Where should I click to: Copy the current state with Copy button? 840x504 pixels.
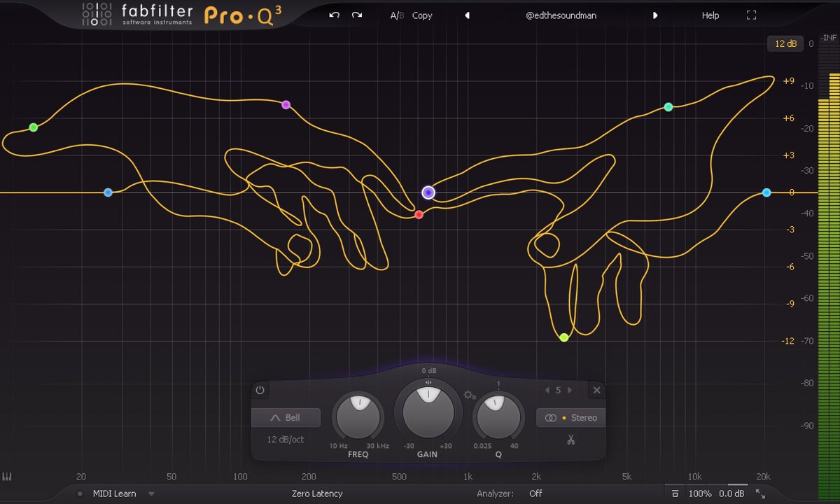tap(422, 15)
